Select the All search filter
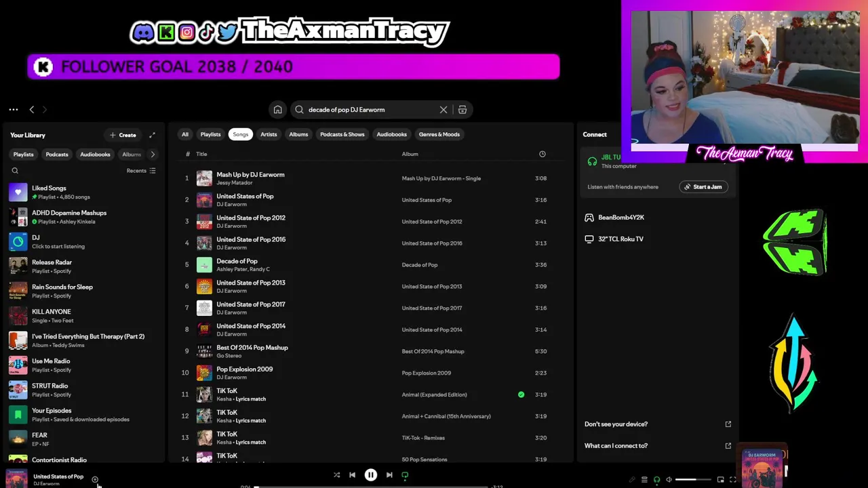Viewport: 868px width, 488px height. [184, 134]
